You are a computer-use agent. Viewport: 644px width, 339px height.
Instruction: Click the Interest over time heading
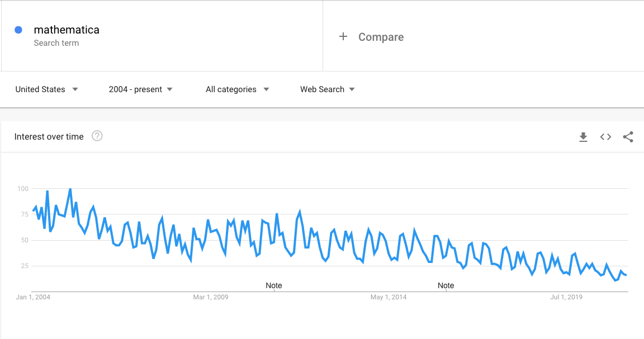coord(49,137)
